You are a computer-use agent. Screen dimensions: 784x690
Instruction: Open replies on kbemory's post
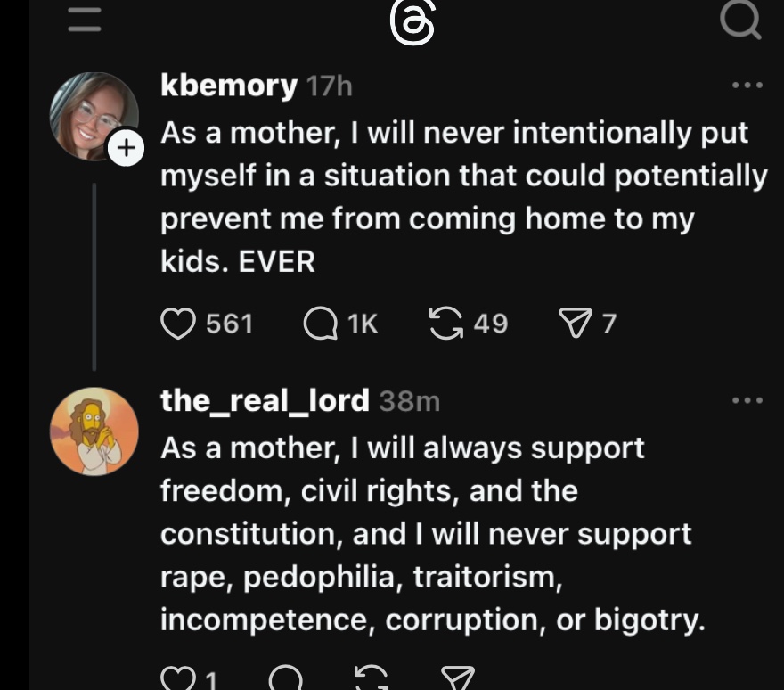[320, 324]
